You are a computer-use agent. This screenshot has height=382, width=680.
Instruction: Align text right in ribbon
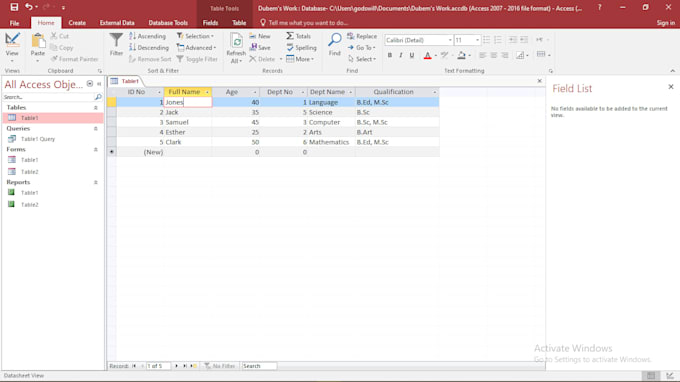tap(505, 55)
